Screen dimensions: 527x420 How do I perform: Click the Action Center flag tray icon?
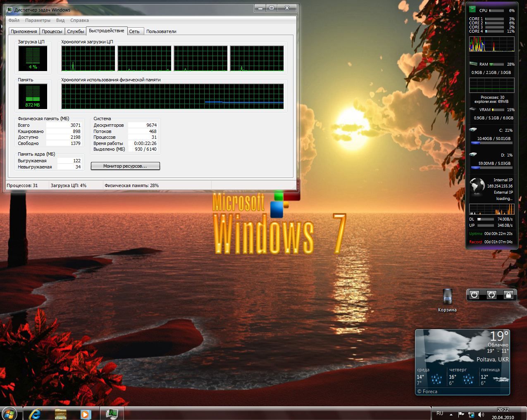click(x=461, y=414)
